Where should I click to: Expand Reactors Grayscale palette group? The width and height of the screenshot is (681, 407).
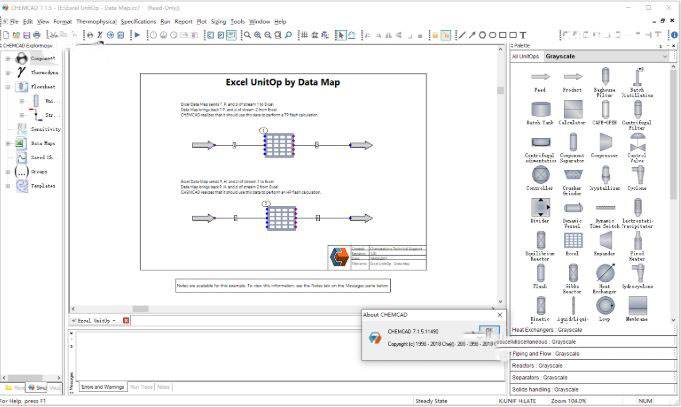593,366
